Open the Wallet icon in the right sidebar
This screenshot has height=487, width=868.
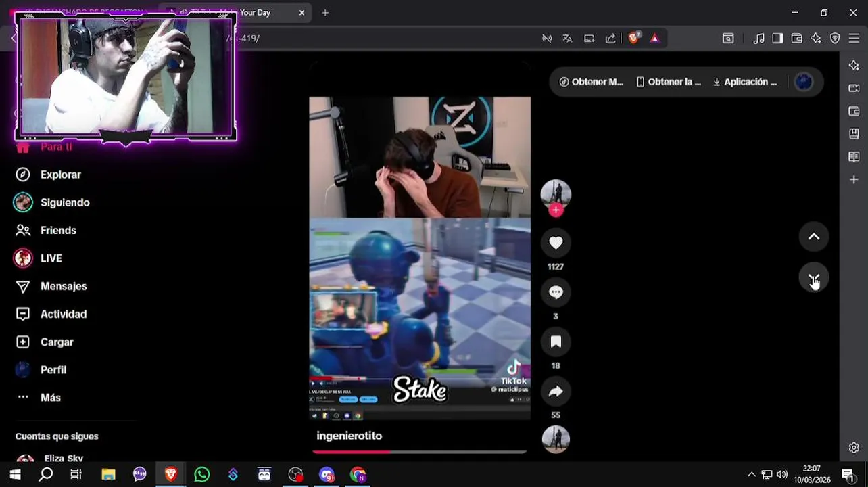[854, 111]
